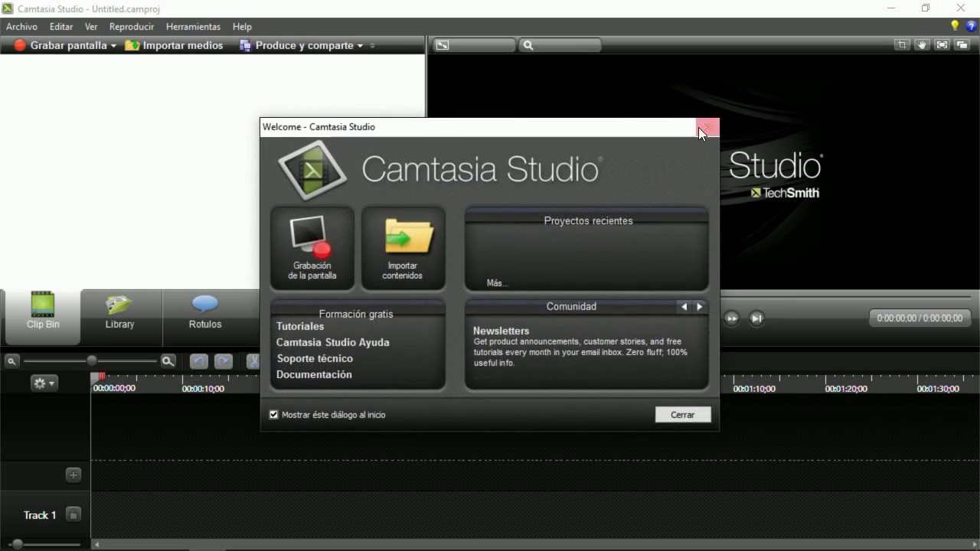This screenshot has width=980, height=551.
Task: Switch to the Library tab
Action: click(x=119, y=315)
